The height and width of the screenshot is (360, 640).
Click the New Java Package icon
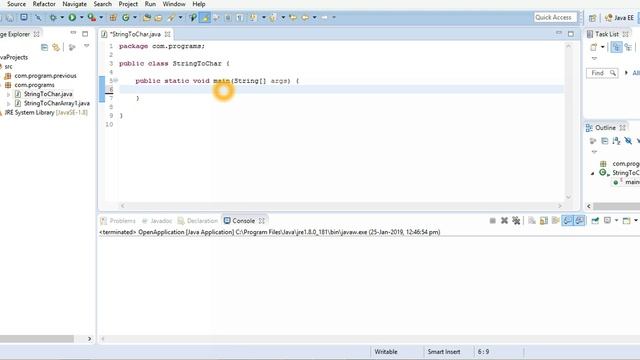tap(113, 18)
